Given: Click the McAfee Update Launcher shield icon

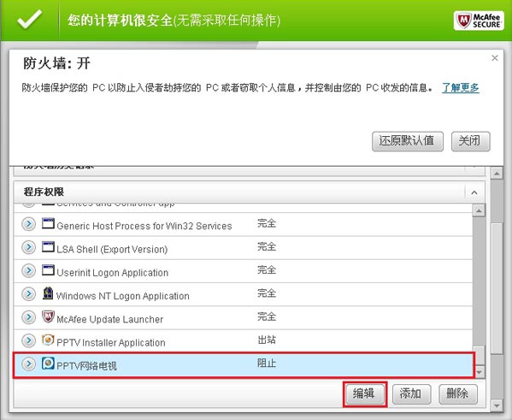Looking at the screenshot, I should [48, 316].
